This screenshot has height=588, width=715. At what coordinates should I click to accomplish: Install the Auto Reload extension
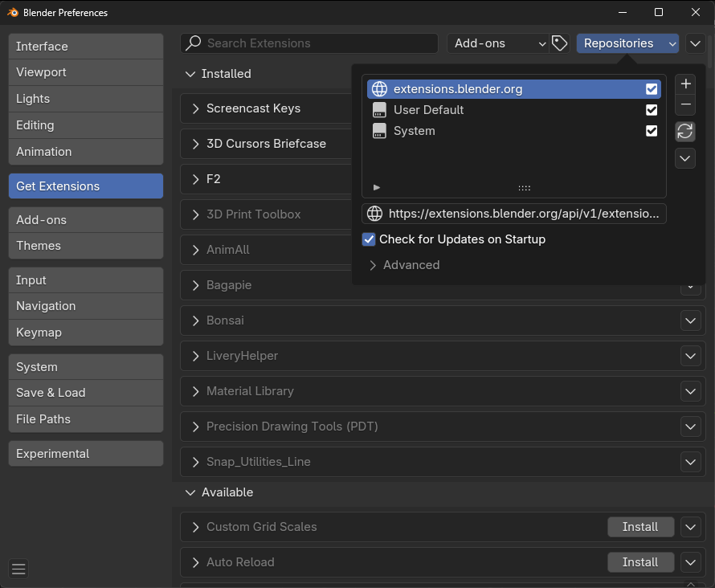pos(640,562)
